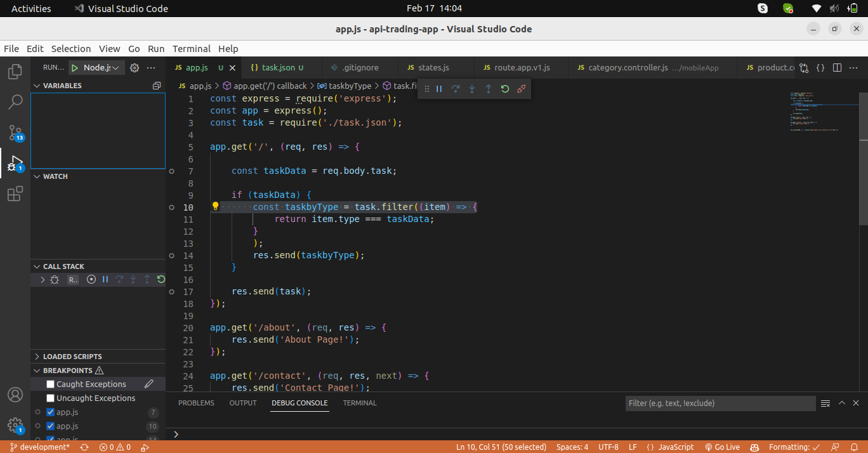Screen dimensions: 868x453
Task: Open the Extensions view icon
Action: pos(15,194)
